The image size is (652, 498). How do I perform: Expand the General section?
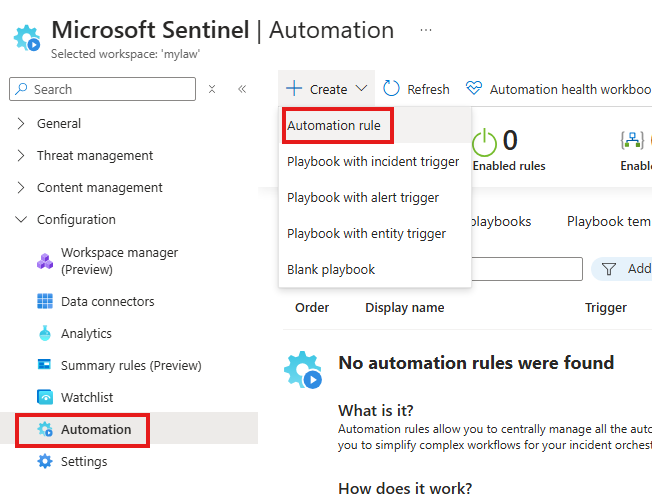click(22, 124)
